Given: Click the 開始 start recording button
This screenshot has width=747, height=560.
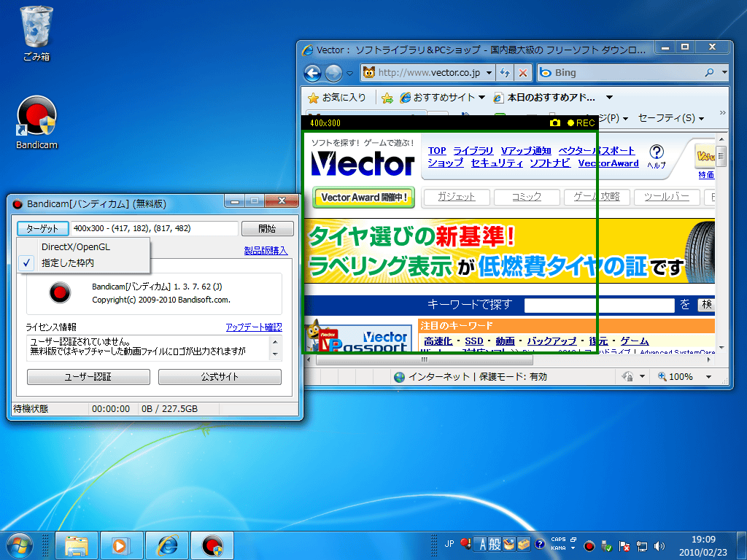Looking at the screenshot, I should pos(267,228).
